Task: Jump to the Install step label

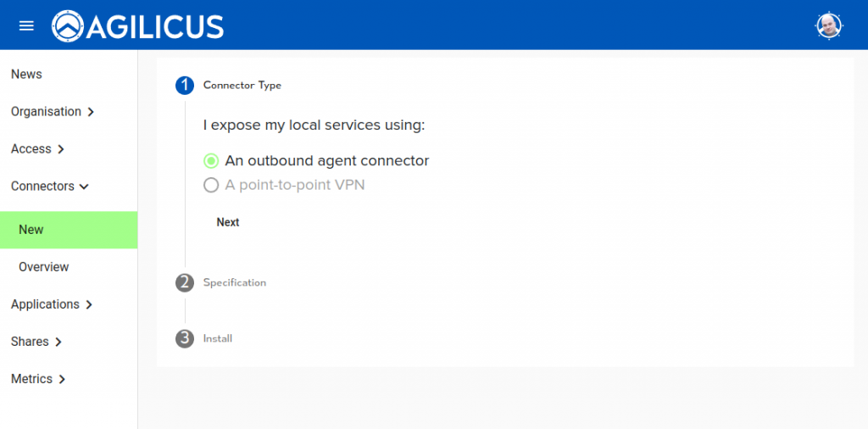Action: pyautogui.click(x=218, y=338)
